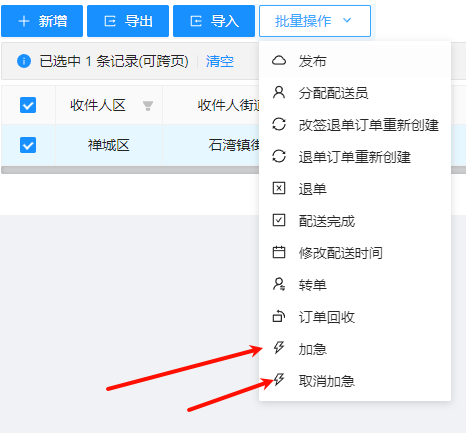Image resolution: width=466 pixels, height=433 pixels.
Task: Click the chevron arrow on 批量操作
Action: pos(347,20)
